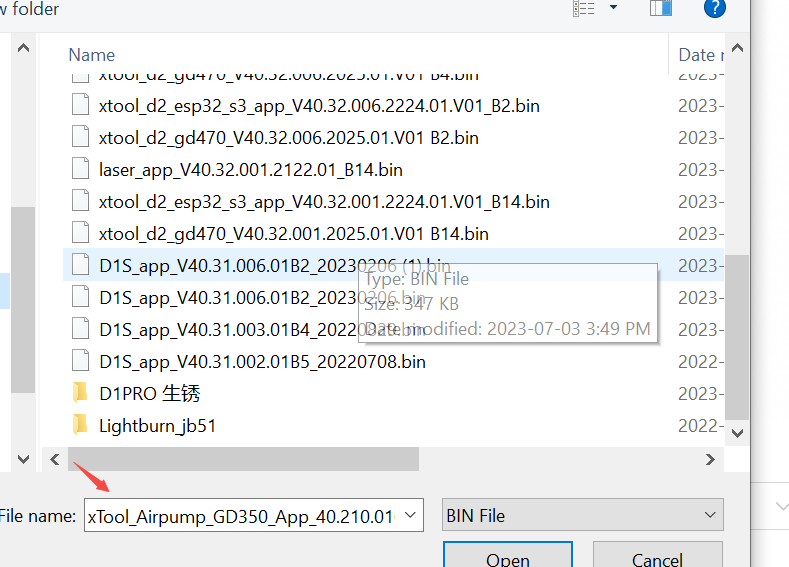Screen dimensions: 789x567
Task: Select xtool_d2_esp32_s3_app_V40.32.006.2224.01.V01_B2.bin file name
Action: click(x=319, y=106)
